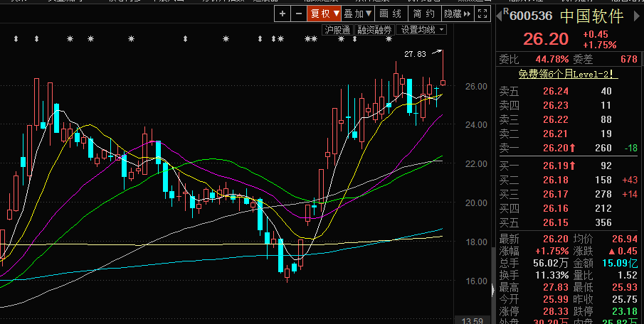Select 买二 price 26.18
The image size is (644, 324).
556,180
